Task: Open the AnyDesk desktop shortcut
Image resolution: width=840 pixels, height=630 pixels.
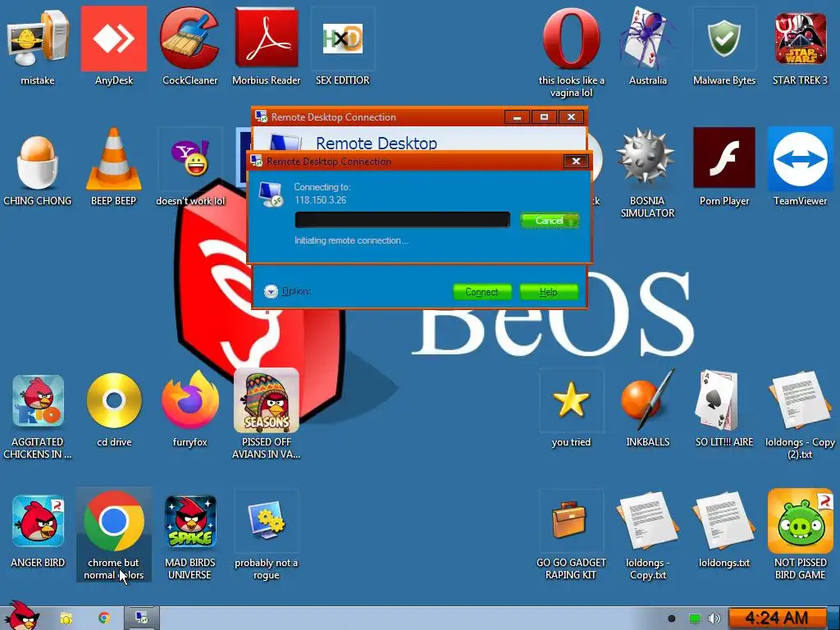Action: pyautogui.click(x=113, y=47)
